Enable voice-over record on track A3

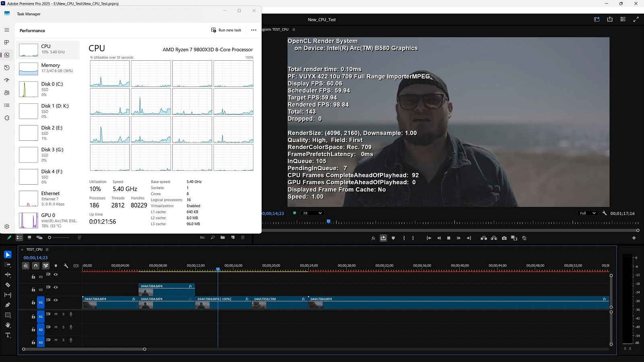71,340
